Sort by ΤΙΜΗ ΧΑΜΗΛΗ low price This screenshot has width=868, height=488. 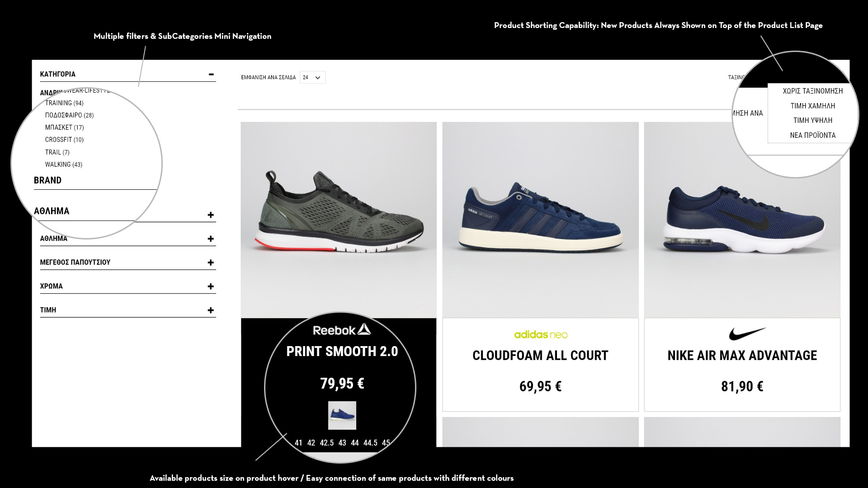point(812,106)
